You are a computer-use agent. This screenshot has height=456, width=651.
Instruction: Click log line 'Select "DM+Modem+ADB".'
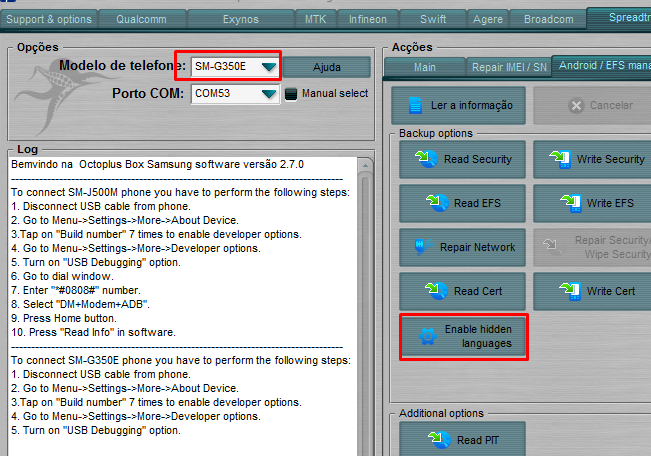81,304
